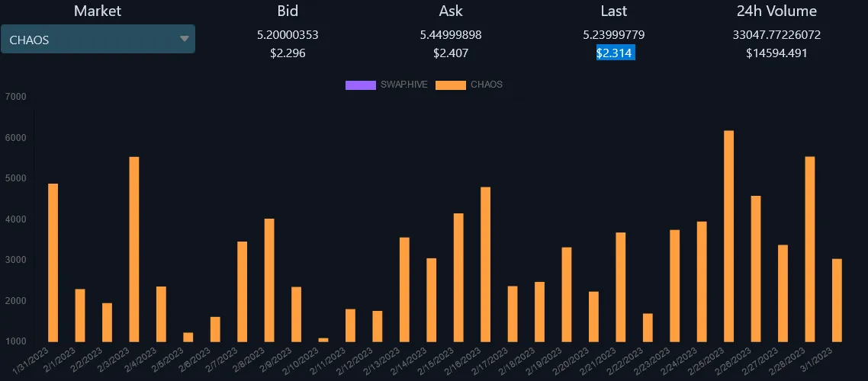
Task: Toggle the CHAOS orange legend swatch
Action: (x=451, y=85)
